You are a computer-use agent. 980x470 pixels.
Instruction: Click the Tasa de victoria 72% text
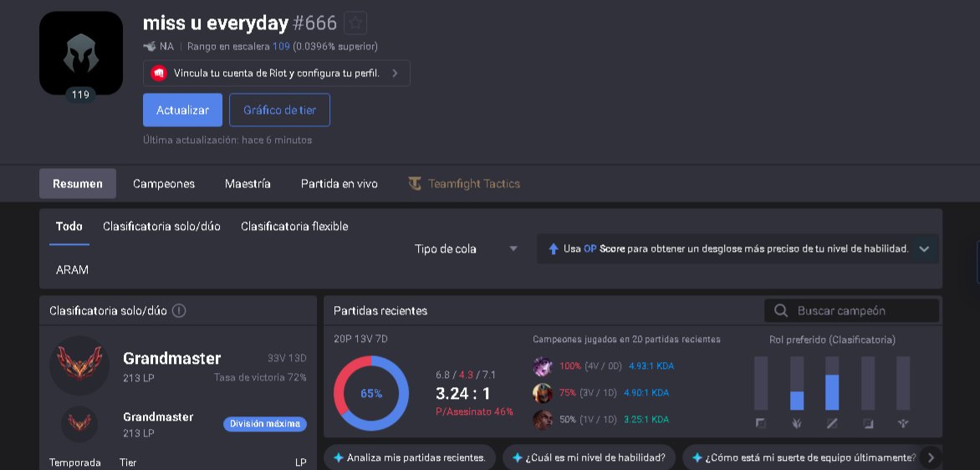[260, 377]
